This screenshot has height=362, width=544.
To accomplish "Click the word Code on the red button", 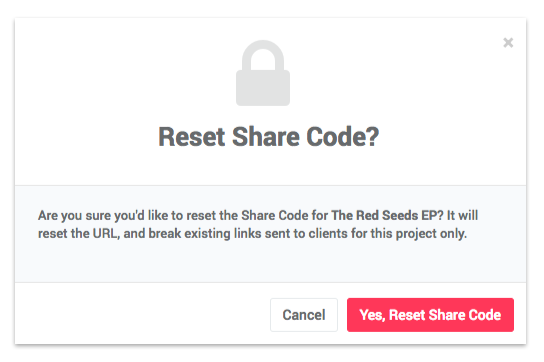I will (485, 315).
